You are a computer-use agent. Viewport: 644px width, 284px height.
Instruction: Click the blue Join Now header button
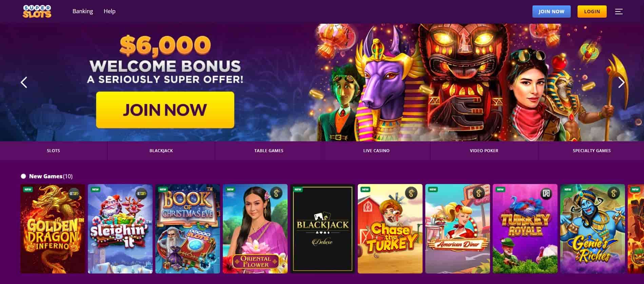(x=551, y=12)
